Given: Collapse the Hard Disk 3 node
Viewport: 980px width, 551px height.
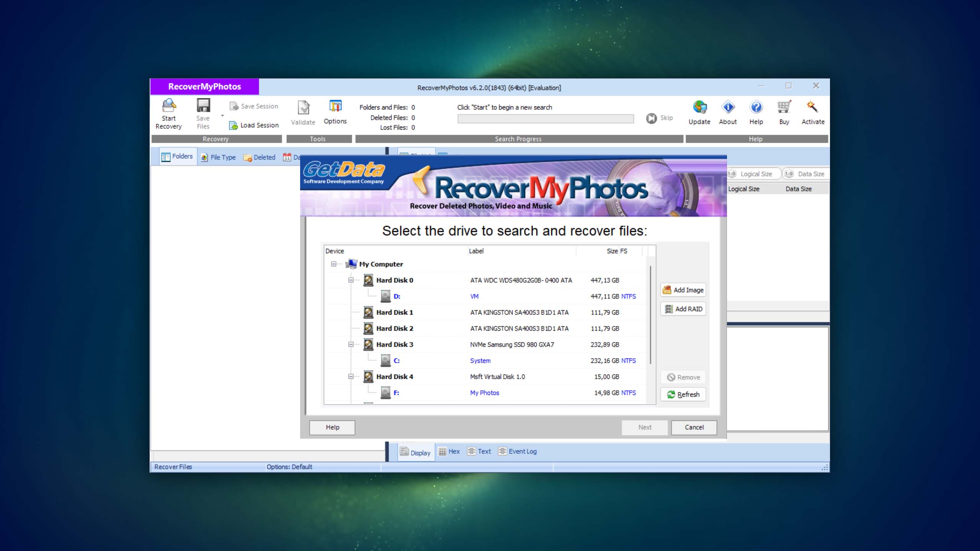Looking at the screenshot, I should (351, 344).
